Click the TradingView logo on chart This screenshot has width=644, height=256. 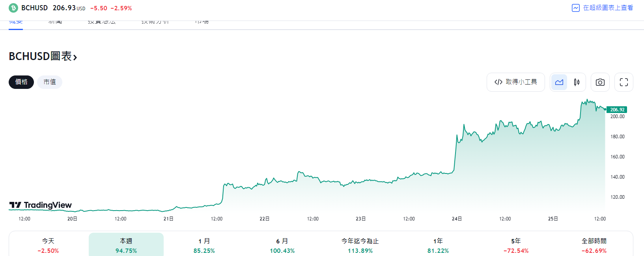41,205
